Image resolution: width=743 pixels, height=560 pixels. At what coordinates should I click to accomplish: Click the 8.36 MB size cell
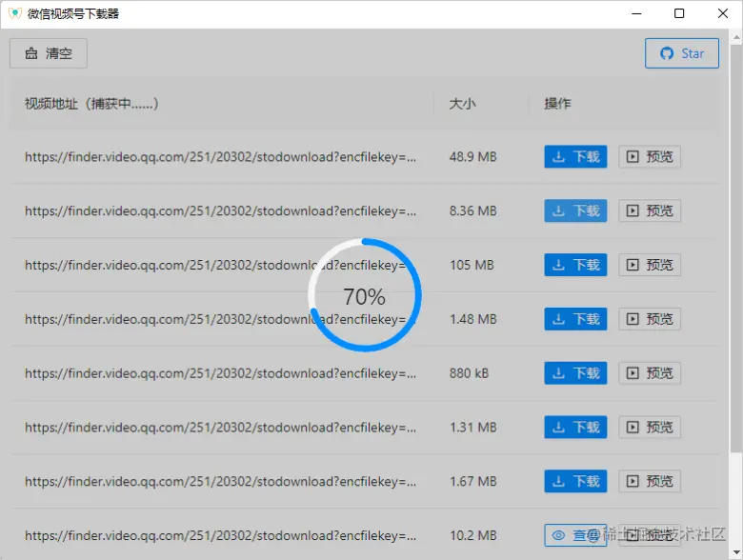[472, 210]
